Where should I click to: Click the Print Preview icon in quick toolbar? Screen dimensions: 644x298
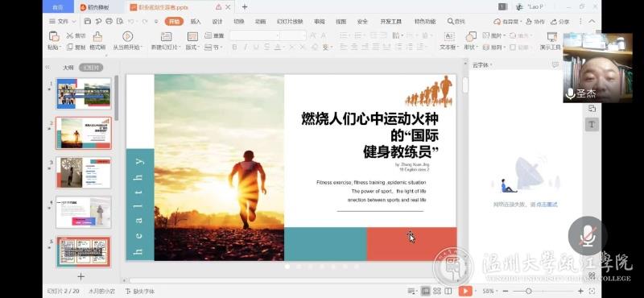pos(119,22)
